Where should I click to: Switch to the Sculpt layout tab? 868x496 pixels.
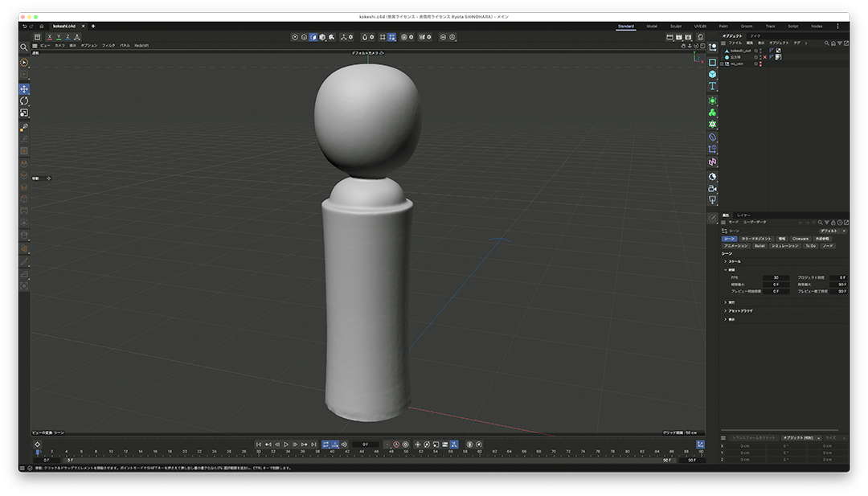click(x=676, y=27)
